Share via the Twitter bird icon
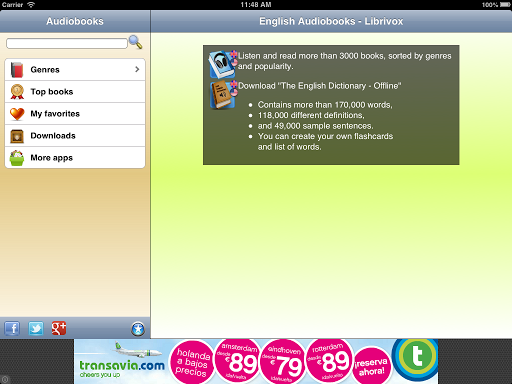Image resolution: width=512 pixels, height=384 pixels. coord(36,329)
